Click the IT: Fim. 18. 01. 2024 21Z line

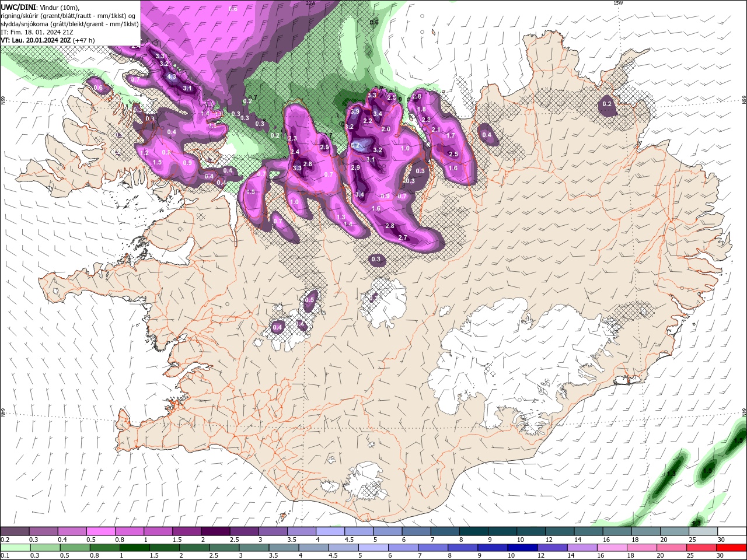coord(37,32)
